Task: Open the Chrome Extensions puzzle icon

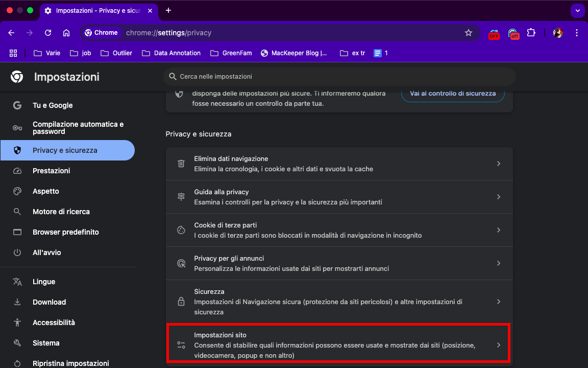Action: pos(531,32)
